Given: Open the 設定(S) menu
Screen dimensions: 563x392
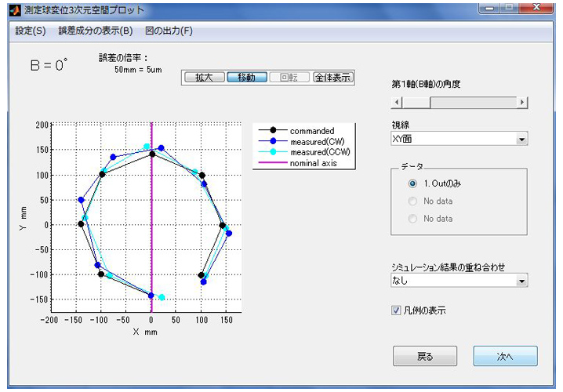Looking at the screenshot, I should [30, 31].
